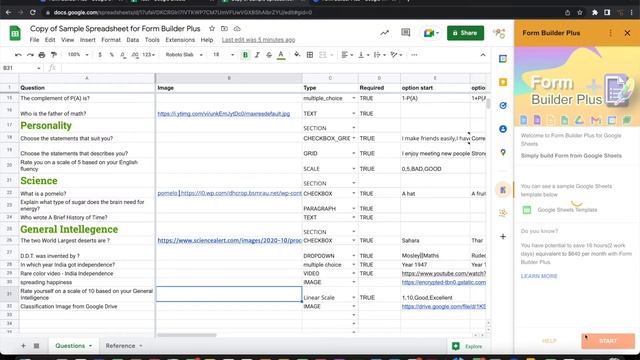Open the Google Sheets Template link

tap(567, 209)
